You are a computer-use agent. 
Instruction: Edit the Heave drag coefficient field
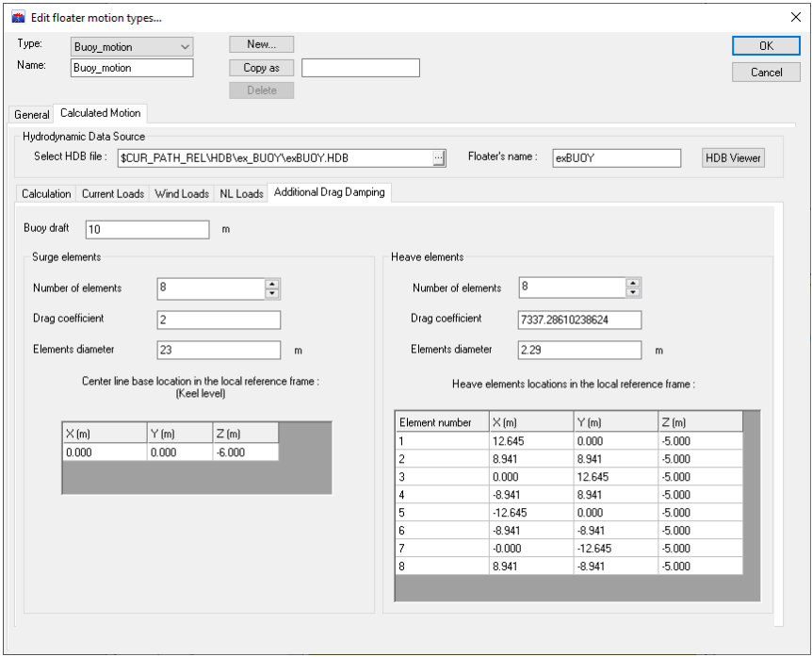[579, 320]
